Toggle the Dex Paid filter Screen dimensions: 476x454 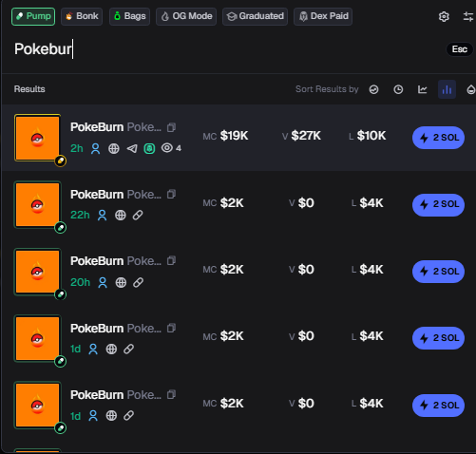coord(323,16)
